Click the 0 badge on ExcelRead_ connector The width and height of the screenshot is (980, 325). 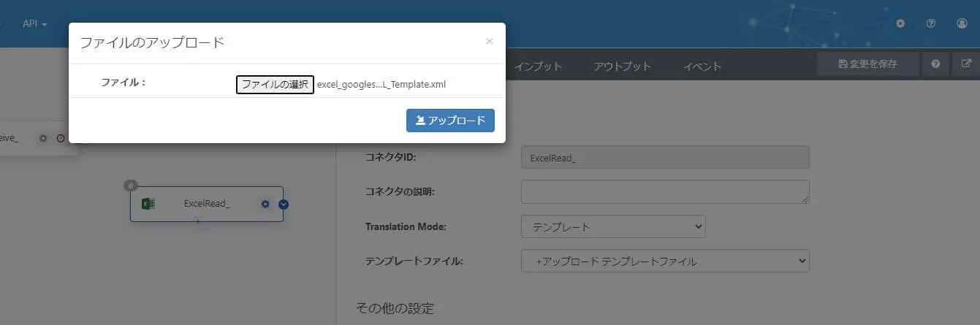[131, 186]
